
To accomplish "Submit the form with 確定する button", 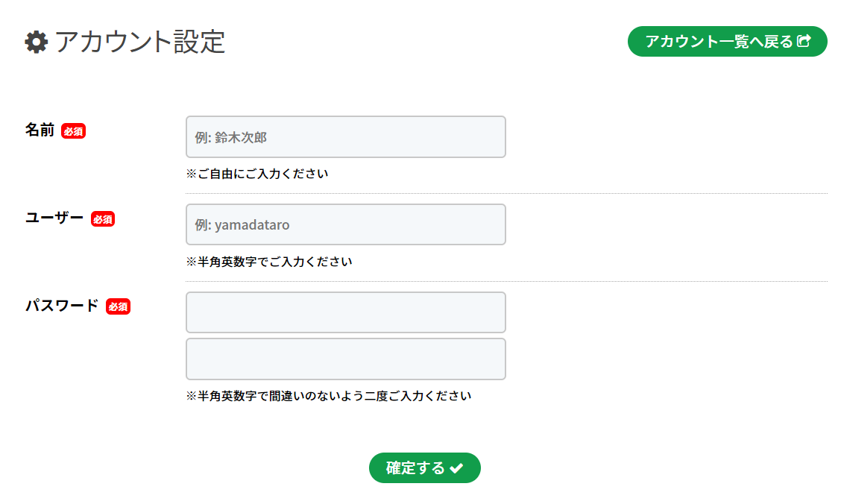I will [x=415, y=468].
